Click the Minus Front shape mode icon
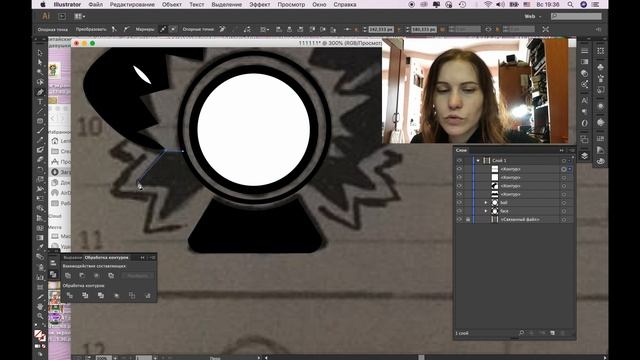This screenshot has width=640, height=360. tap(82, 276)
